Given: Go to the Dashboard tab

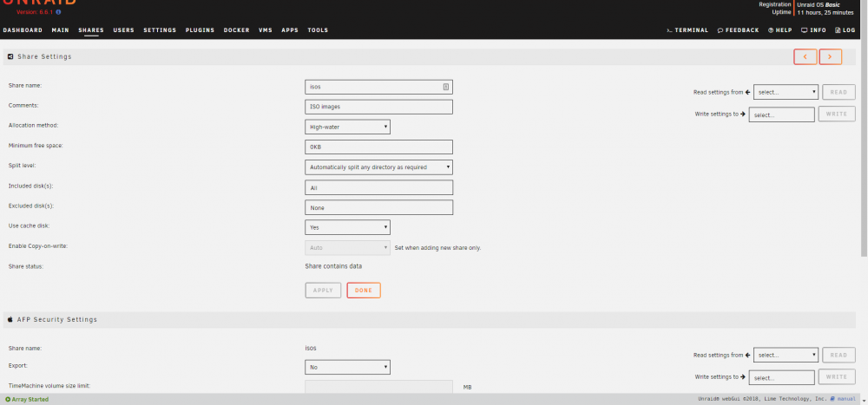Looking at the screenshot, I should pos(23,30).
